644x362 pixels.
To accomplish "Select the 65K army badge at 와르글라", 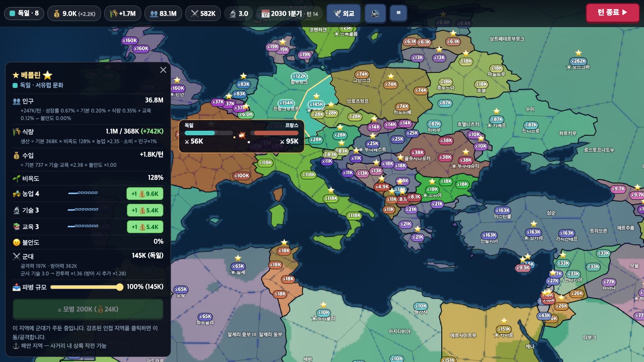I will click(205, 317).
